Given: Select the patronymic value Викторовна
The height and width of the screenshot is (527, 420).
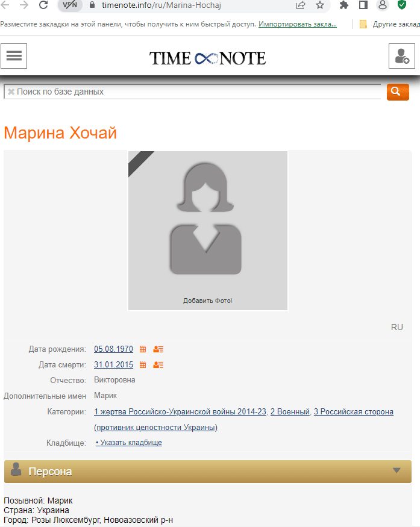Looking at the screenshot, I should (x=114, y=380).
